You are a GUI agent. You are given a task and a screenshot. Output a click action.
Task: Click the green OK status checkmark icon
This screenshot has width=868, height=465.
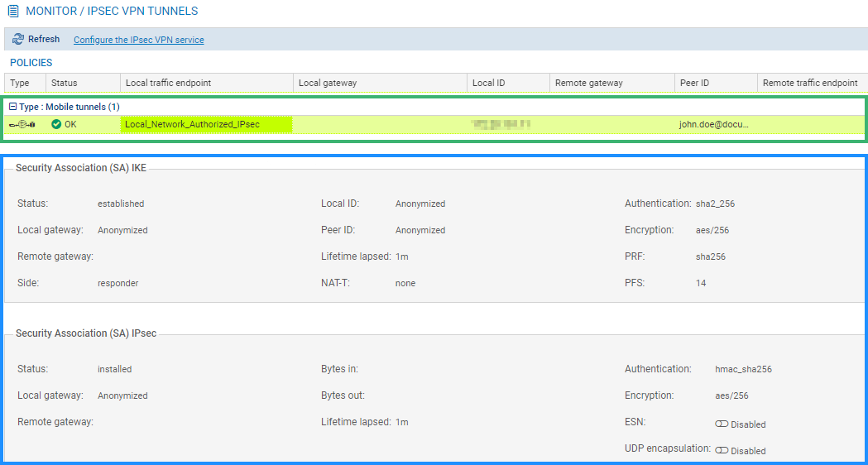coord(56,124)
